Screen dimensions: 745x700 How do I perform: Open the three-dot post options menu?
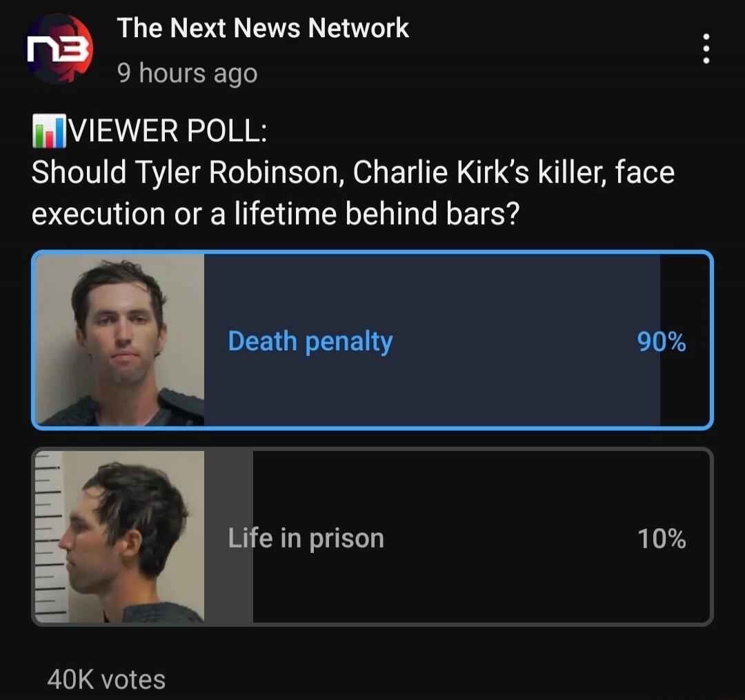click(706, 48)
